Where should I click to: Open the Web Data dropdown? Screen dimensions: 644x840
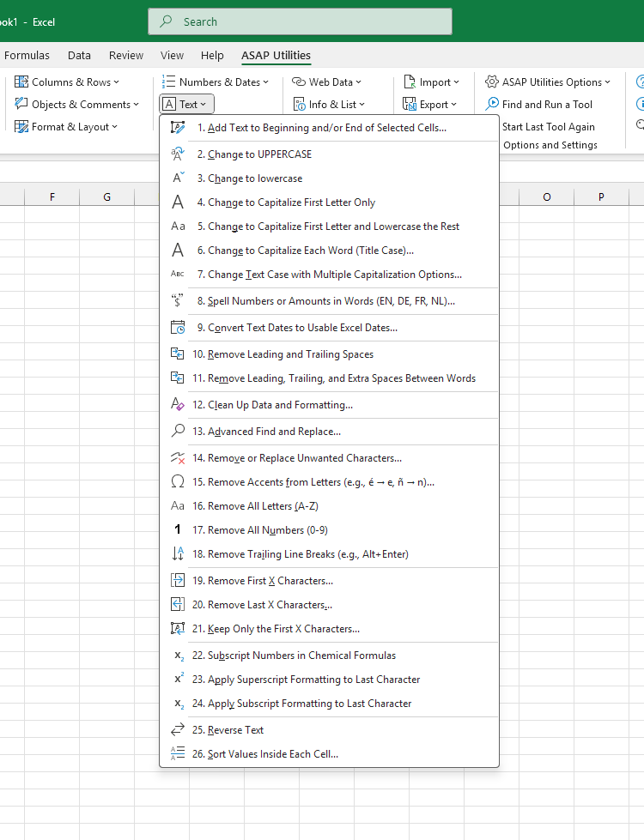click(326, 82)
